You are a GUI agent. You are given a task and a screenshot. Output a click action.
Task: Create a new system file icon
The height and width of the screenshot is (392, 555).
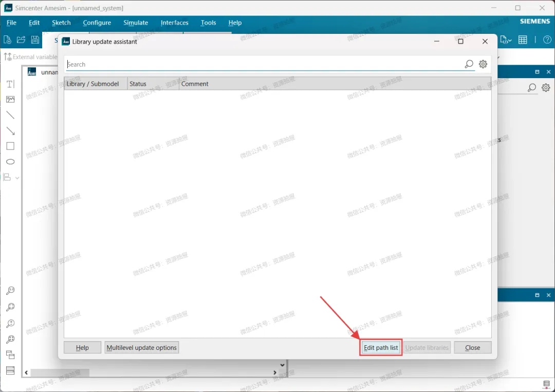point(7,40)
